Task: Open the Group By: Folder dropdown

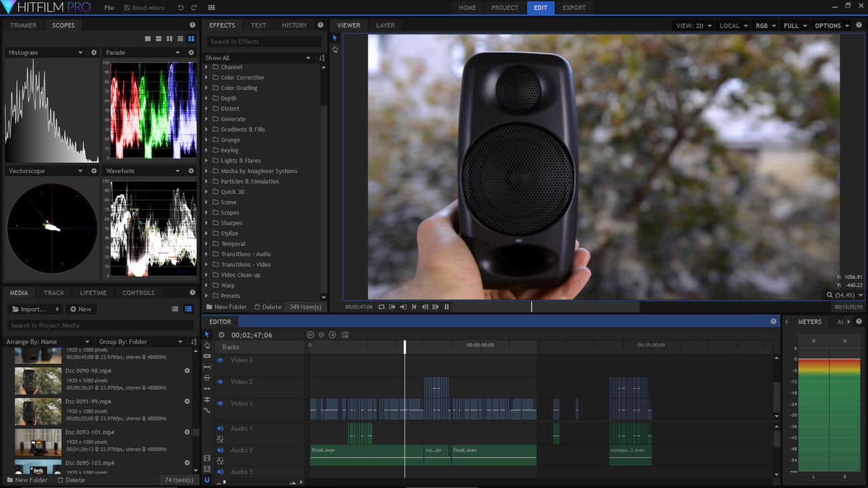Action: point(141,342)
